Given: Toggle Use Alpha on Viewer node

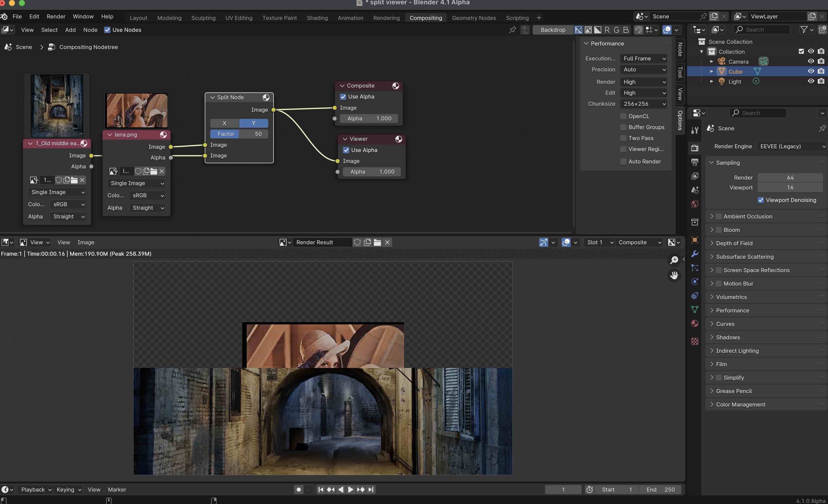Looking at the screenshot, I should click(346, 150).
